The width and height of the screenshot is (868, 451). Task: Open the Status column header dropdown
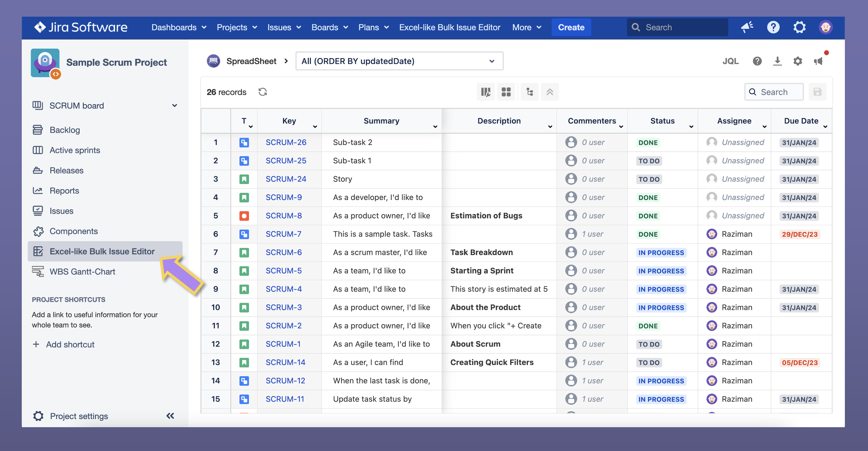pyautogui.click(x=691, y=127)
